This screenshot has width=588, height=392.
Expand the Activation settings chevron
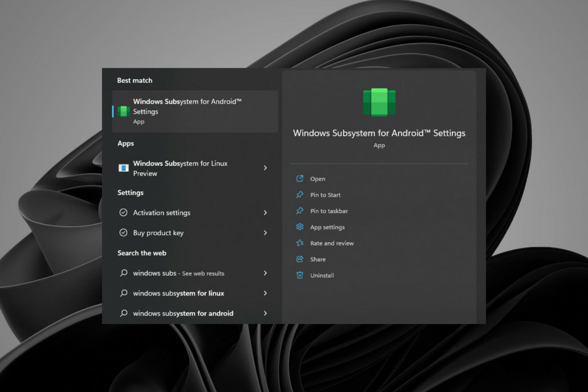coord(265,213)
